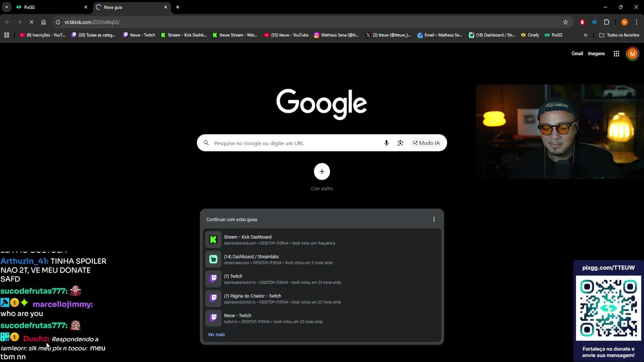The image size is (644, 362).
Task: Open the apps grid in bookmarks bar
Action: 7,35
